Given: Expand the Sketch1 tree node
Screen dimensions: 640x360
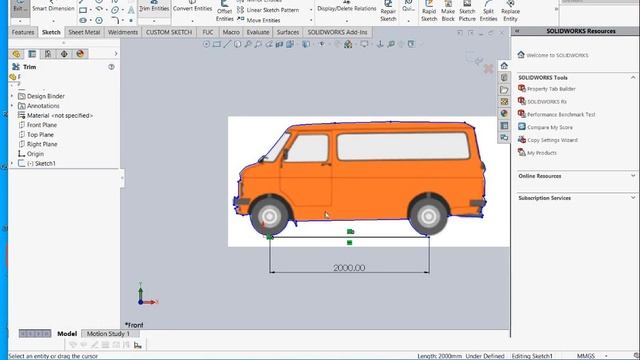Looking at the screenshot, I should (x=12, y=163).
